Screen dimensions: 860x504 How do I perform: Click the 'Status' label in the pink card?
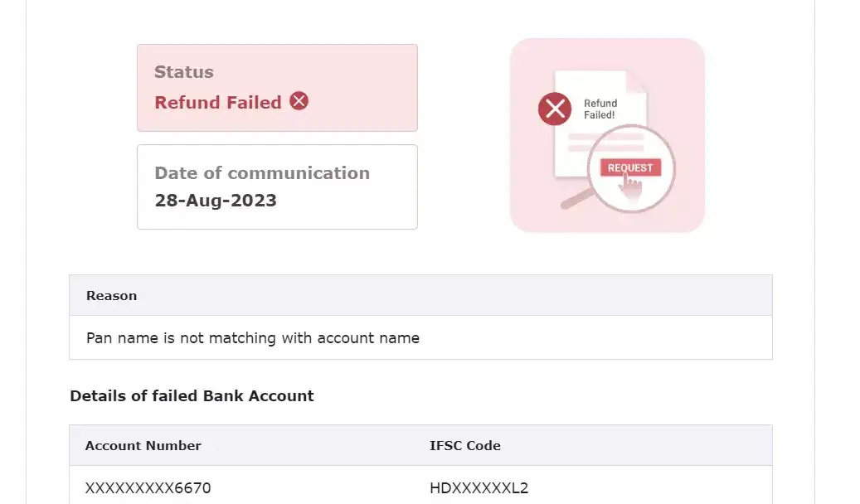(184, 72)
